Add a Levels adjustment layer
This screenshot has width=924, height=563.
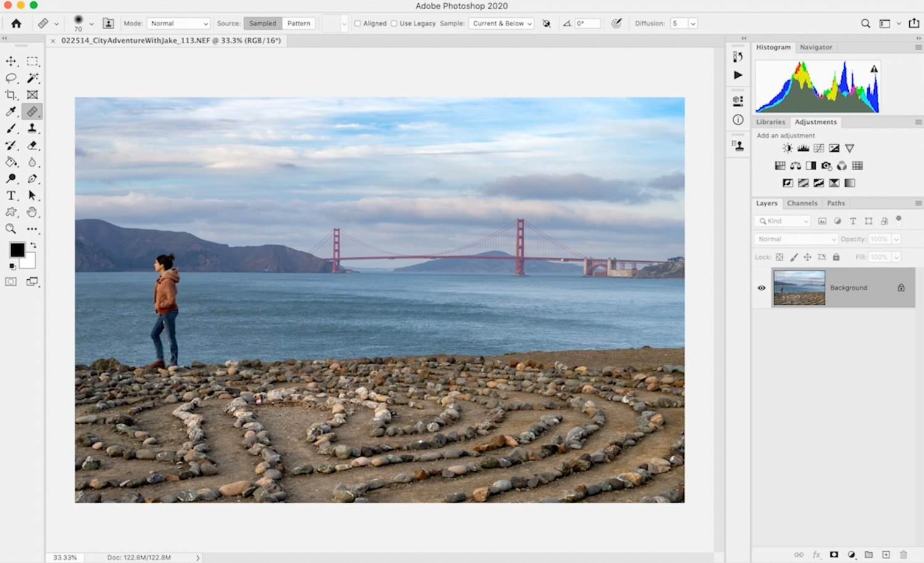tap(803, 148)
